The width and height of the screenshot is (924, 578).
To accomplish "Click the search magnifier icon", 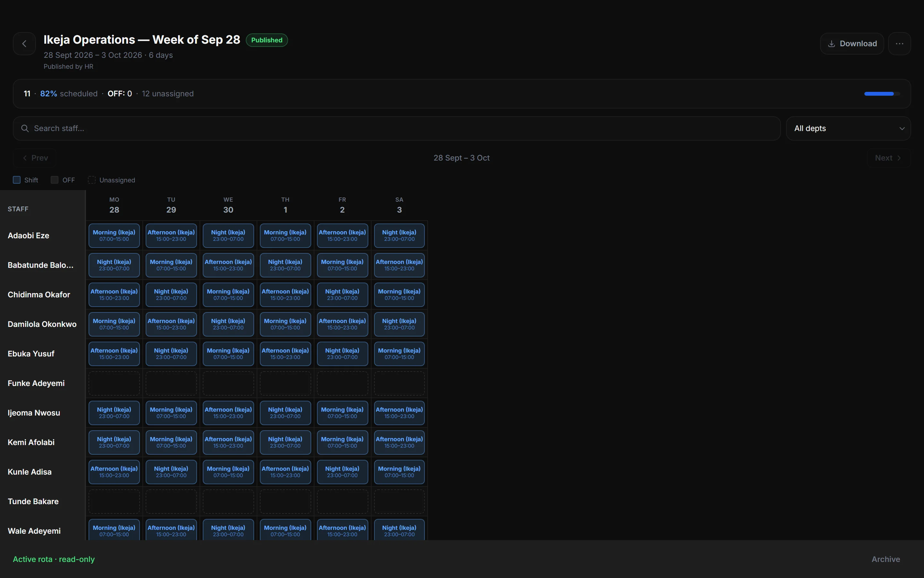I will click(x=25, y=128).
